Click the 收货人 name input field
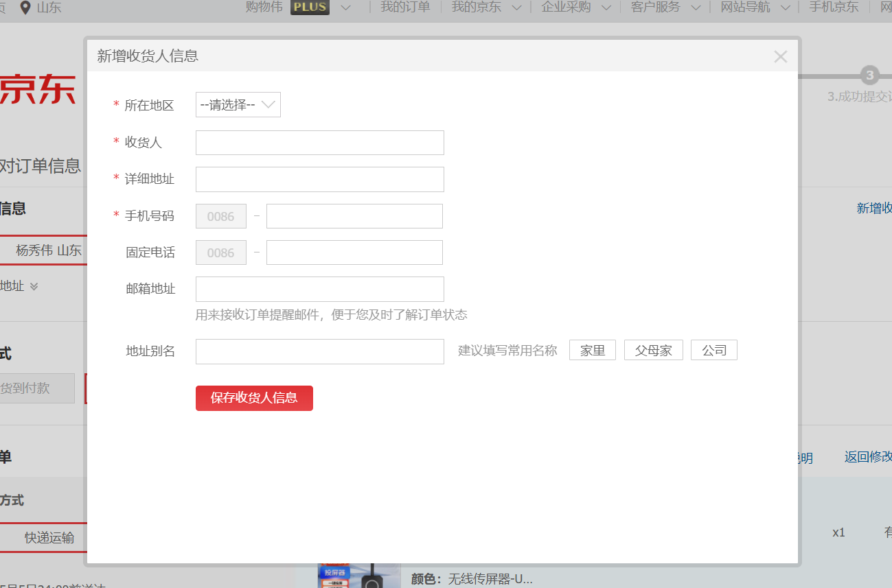 coord(319,143)
